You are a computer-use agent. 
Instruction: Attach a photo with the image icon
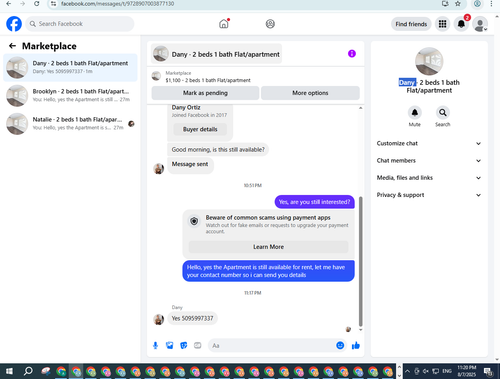[170, 346]
